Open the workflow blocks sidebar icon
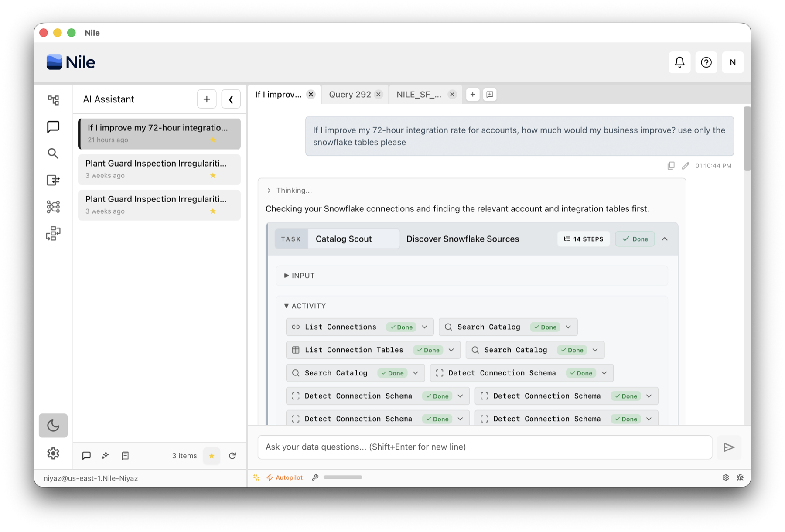The width and height of the screenshot is (785, 532). [53, 234]
